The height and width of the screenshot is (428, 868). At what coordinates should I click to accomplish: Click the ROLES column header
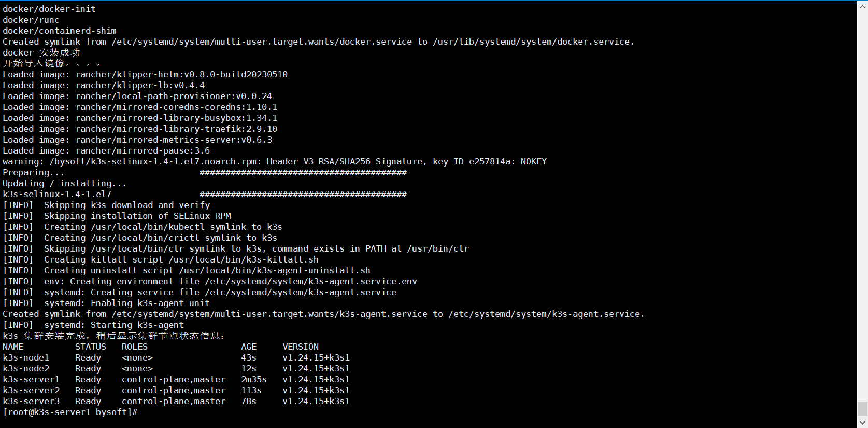click(134, 347)
